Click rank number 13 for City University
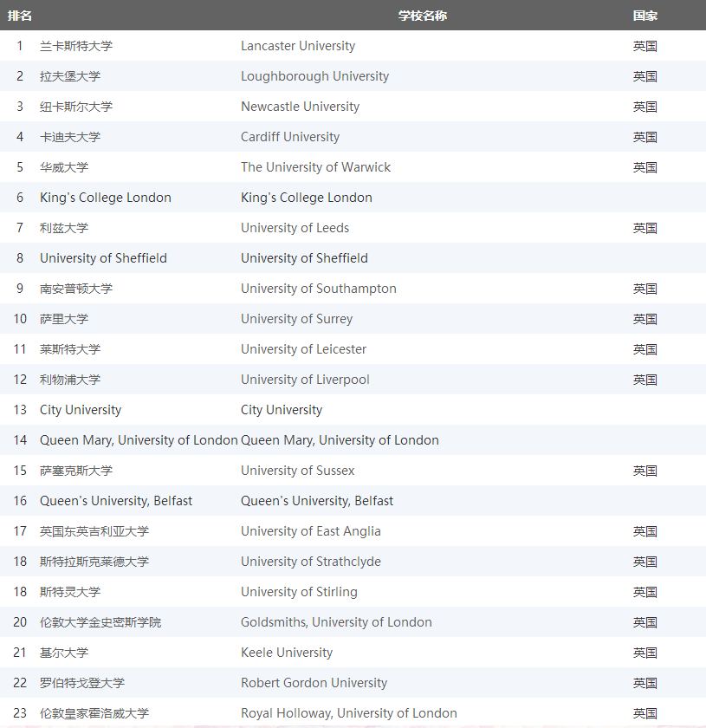Viewport: 706px width, 728px height. click(20, 410)
